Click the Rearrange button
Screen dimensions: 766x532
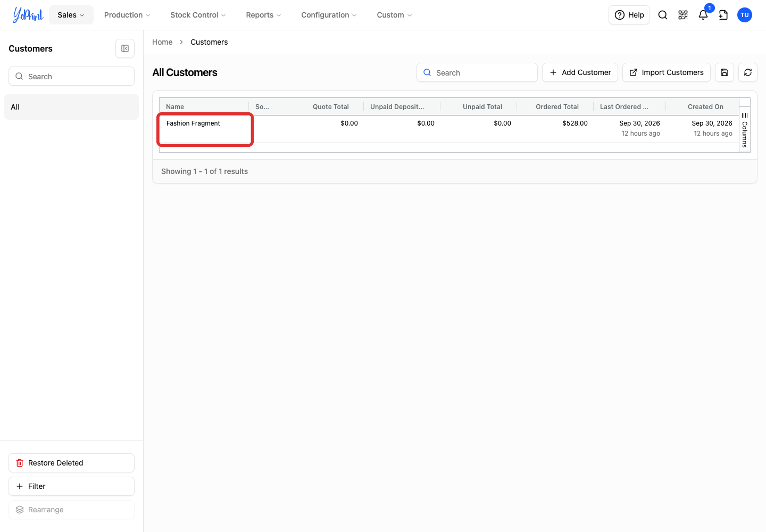coord(71,510)
